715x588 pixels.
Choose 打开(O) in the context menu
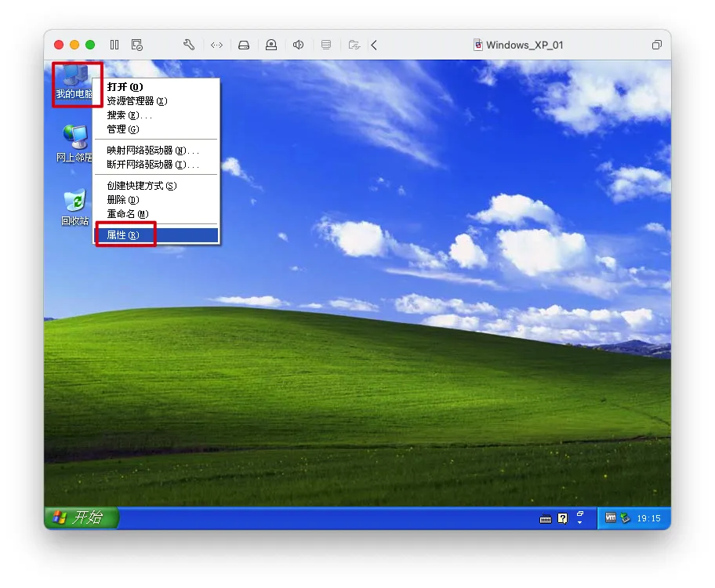156,87
